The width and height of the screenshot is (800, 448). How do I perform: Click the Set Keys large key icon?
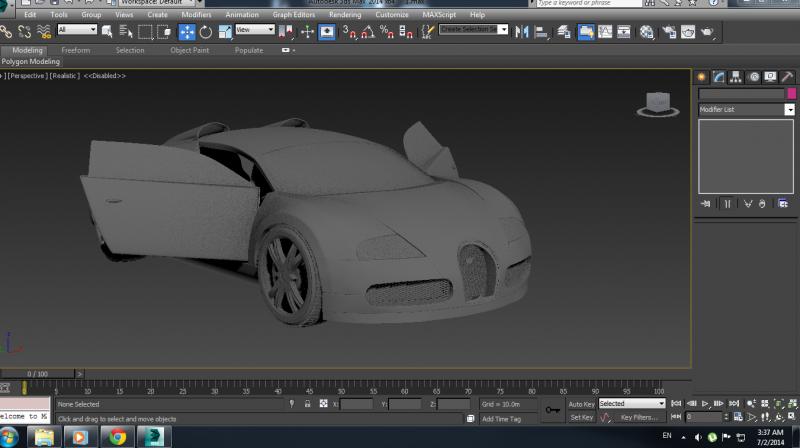pyautogui.click(x=553, y=410)
